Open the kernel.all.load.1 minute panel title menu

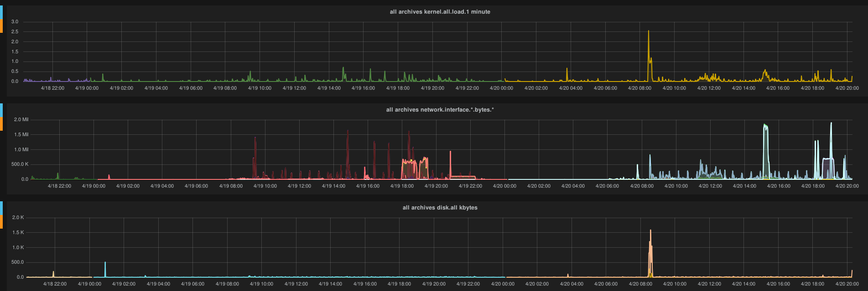tap(440, 12)
